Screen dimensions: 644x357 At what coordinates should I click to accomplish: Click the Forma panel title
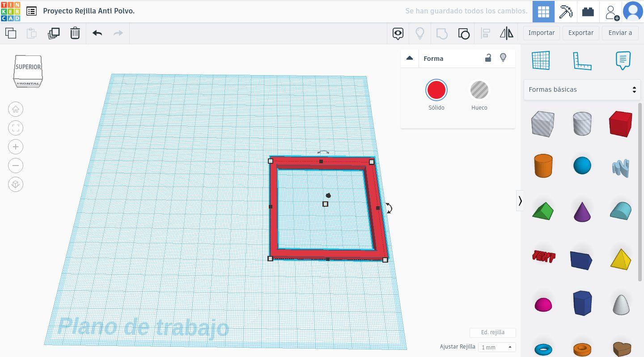(x=433, y=59)
